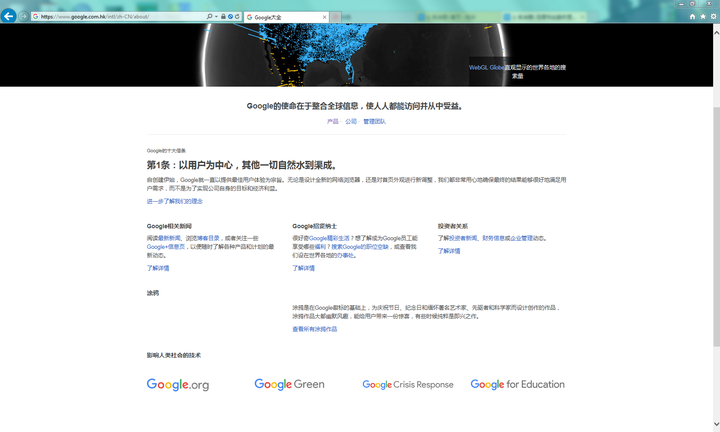The width and height of the screenshot is (720, 432).
Task: Select the Google大全 tab
Action: pyautogui.click(x=285, y=17)
